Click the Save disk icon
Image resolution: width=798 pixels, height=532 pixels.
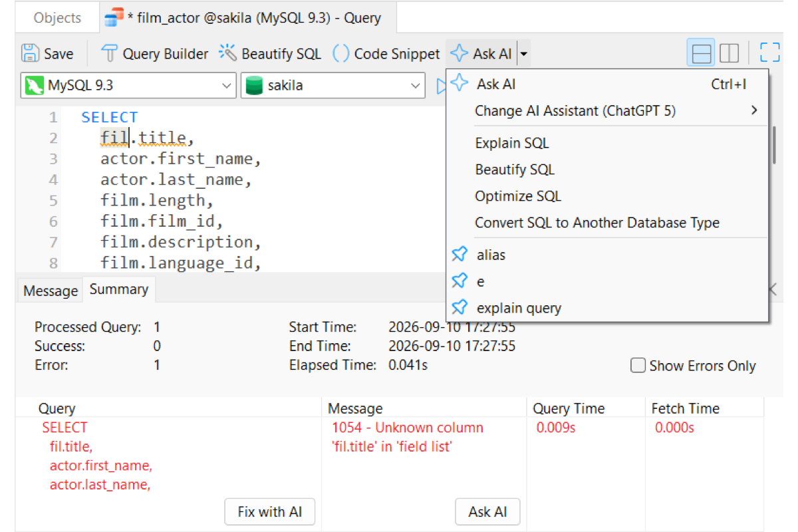tap(30, 54)
